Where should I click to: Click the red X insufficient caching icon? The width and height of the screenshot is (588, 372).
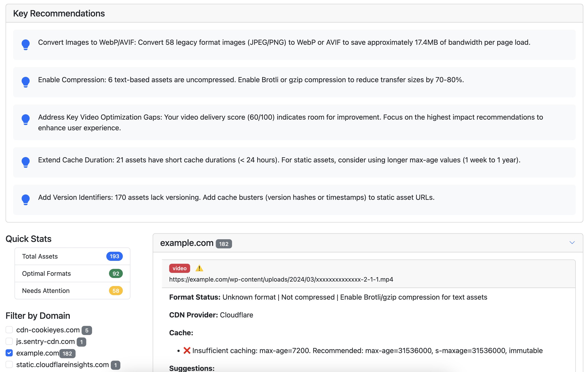(x=187, y=350)
